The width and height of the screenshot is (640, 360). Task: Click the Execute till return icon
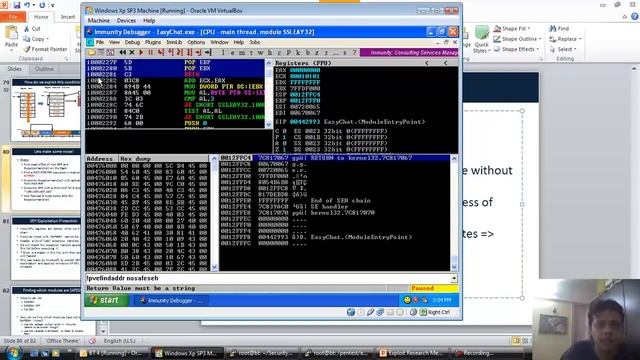pos(198,52)
